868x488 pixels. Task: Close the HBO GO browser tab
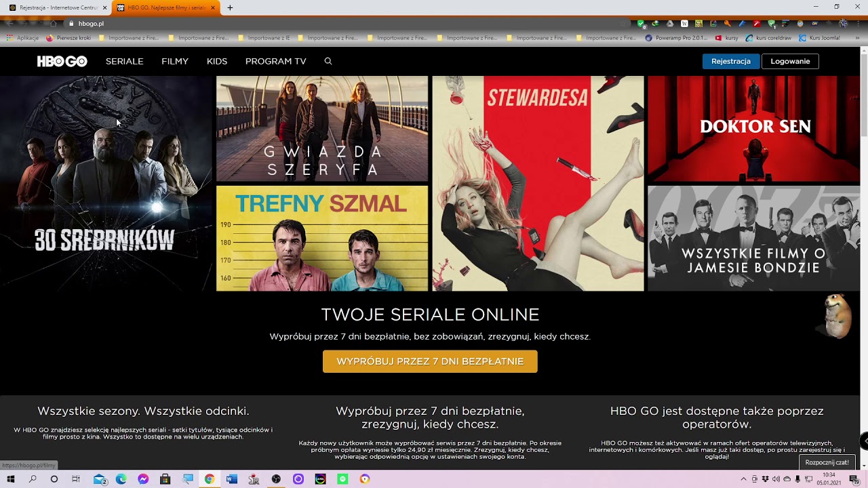[213, 7]
